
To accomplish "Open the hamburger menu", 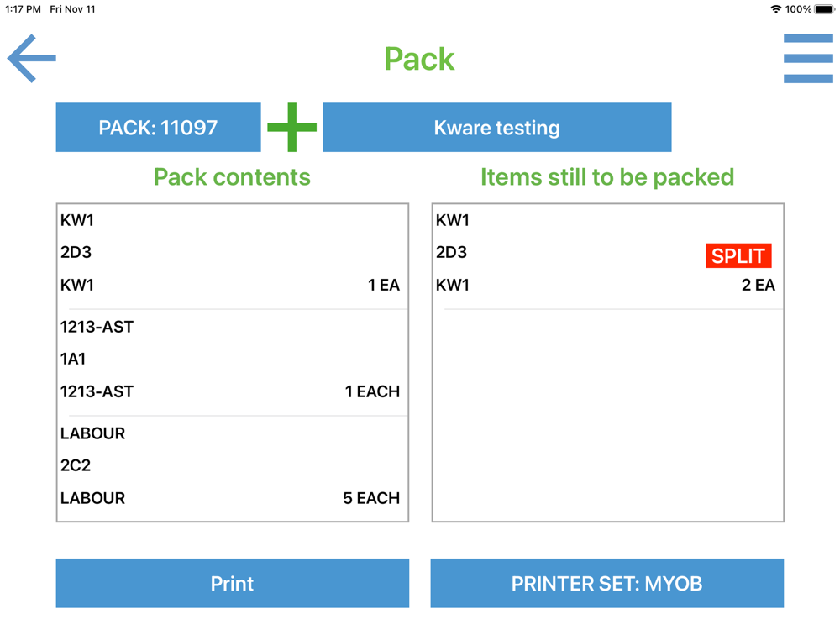I will tap(808, 58).
